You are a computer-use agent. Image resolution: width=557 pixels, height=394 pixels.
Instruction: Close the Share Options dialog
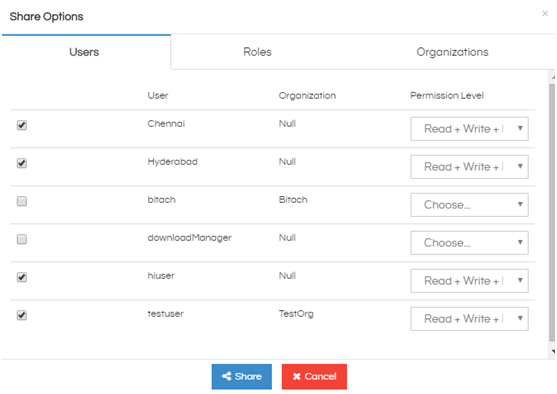545,14
